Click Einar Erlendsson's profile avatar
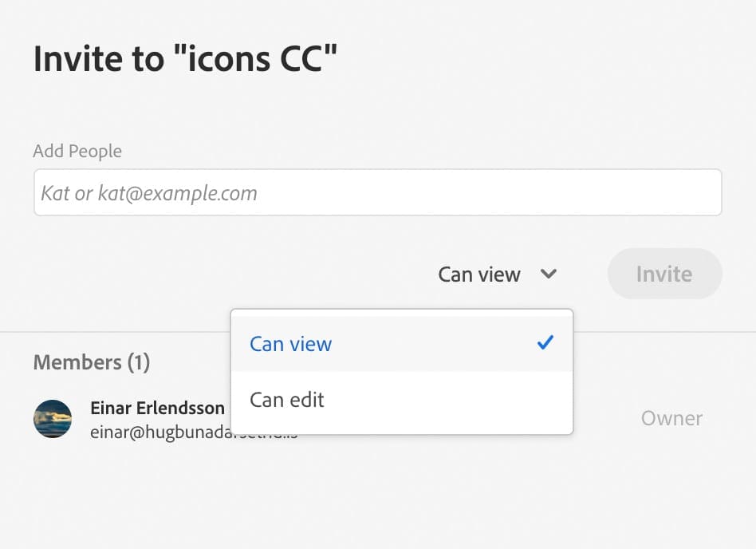The height and width of the screenshot is (549, 756). click(53, 419)
